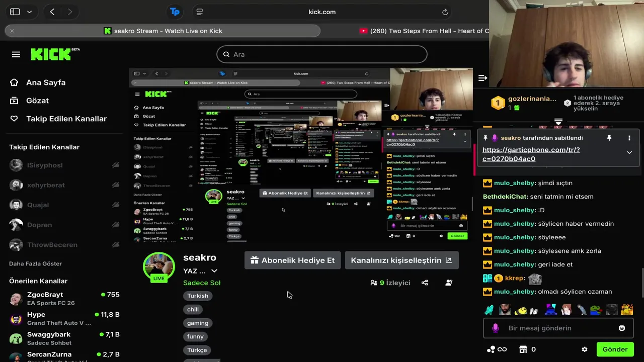This screenshot has height=362, width=644.
Task: Click the search magnifier icon
Action: (x=226, y=54)
